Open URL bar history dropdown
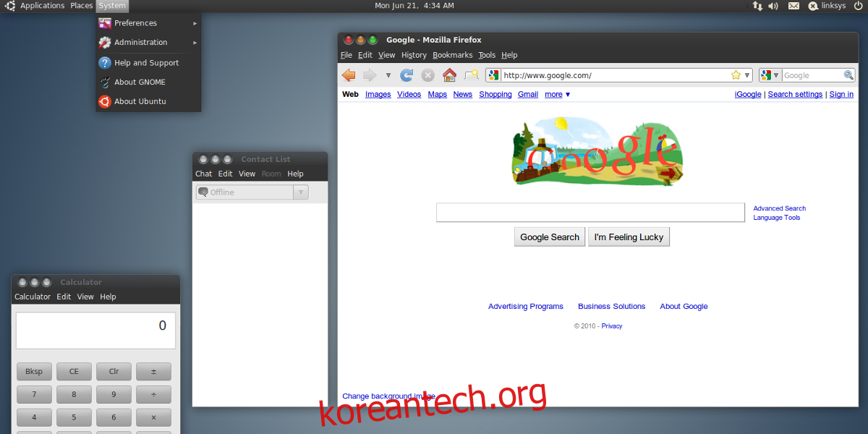This screenshot has height=434, width=868. pos(747,75)
